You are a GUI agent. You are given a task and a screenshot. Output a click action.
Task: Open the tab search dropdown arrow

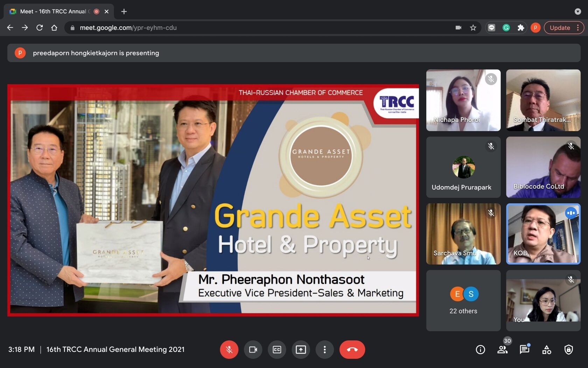tap(578, 12)
